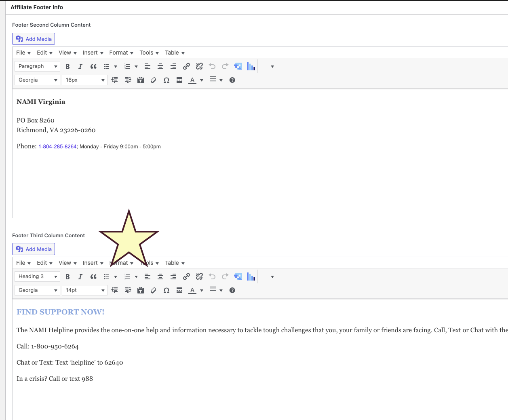Click Add Media under Footer Second Column
Image resolution: width=508 pixels, height=420 pixels.
click(34, 39)
